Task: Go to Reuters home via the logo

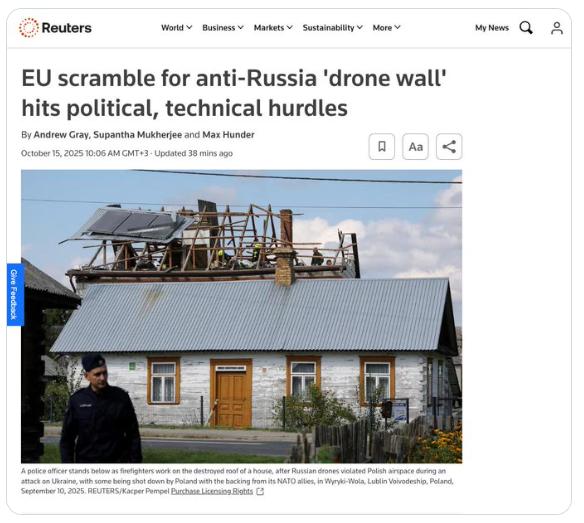Action: [55, 28]
